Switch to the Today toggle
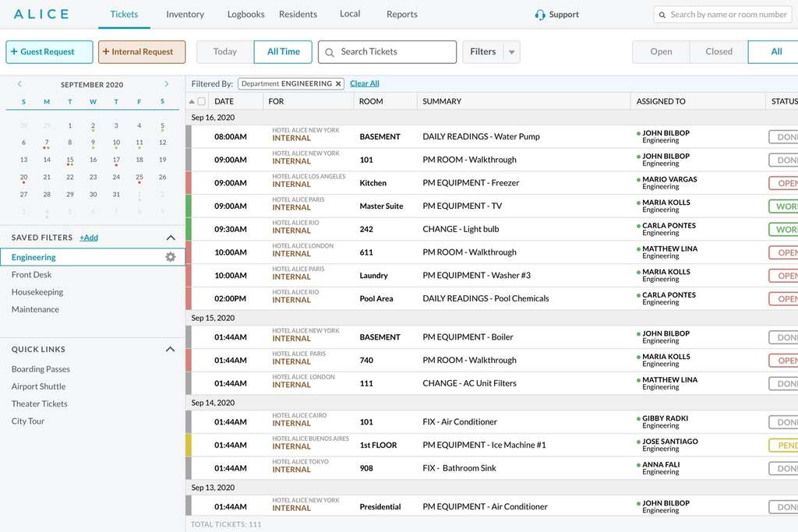Image resolution: width=798 pixels, height=532 pixels. tap(224, 51)
